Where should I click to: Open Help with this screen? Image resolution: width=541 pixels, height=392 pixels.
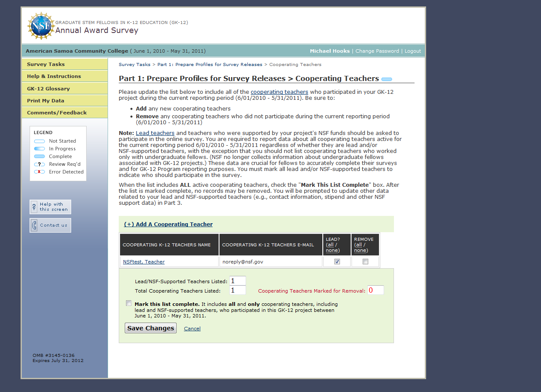click(x=50, y=207)
